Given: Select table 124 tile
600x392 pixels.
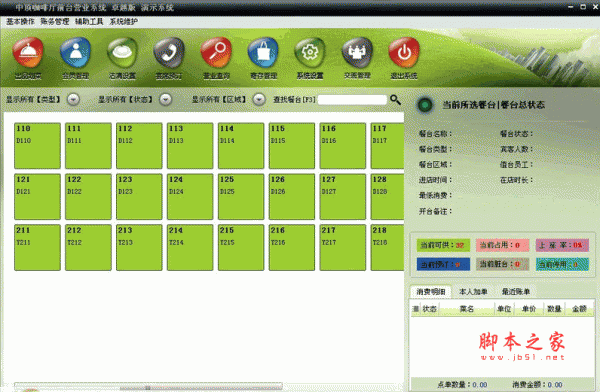Looking at the screenshot, I should tap(190, 196).
